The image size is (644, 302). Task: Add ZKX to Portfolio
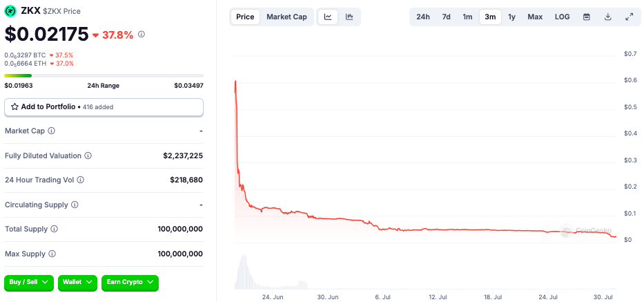tap(104, 107)
